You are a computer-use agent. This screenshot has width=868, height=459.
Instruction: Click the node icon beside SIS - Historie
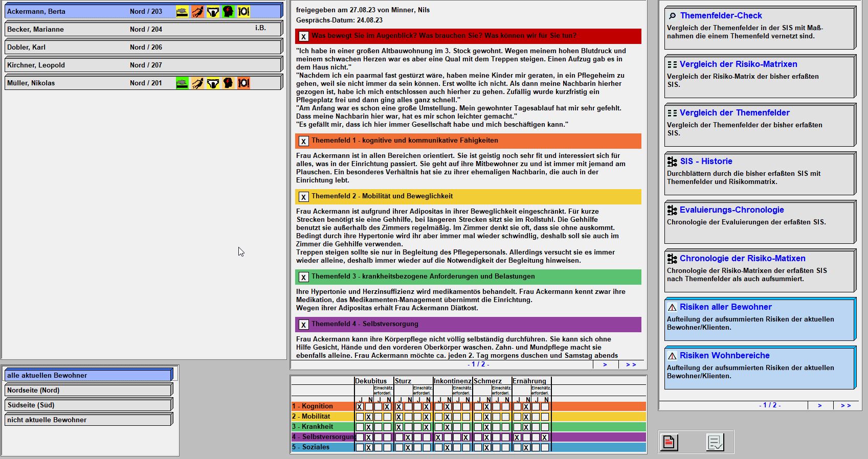tap(672, 162)
